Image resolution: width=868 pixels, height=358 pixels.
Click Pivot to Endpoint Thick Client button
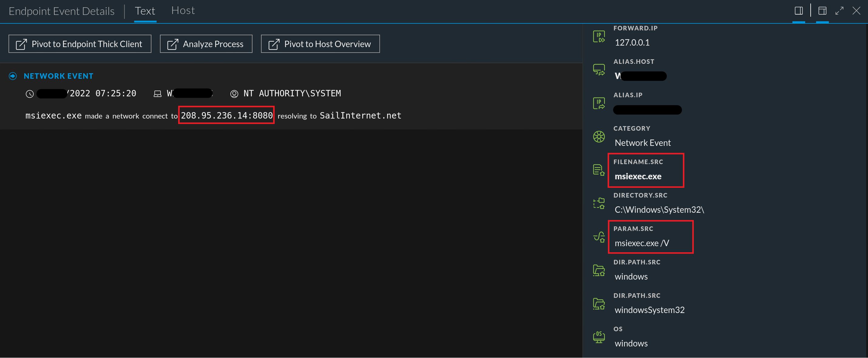(x=80, y=44)
